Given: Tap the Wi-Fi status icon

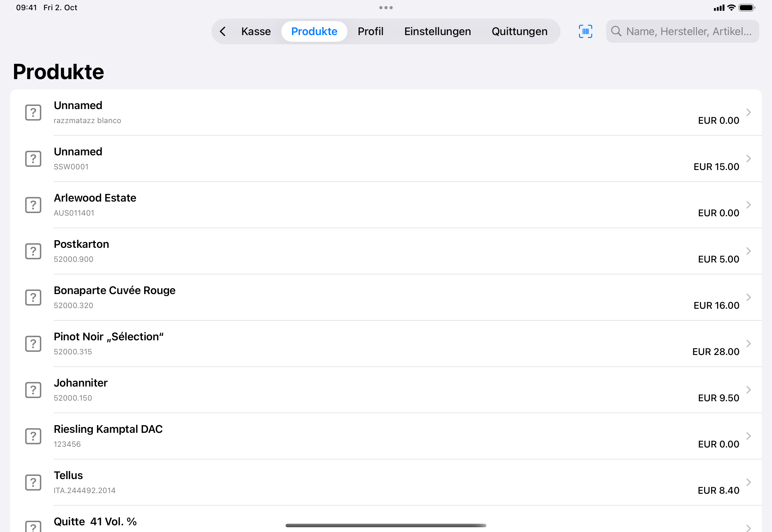Looking at the screenshot, I should click(x=731, y=8).
